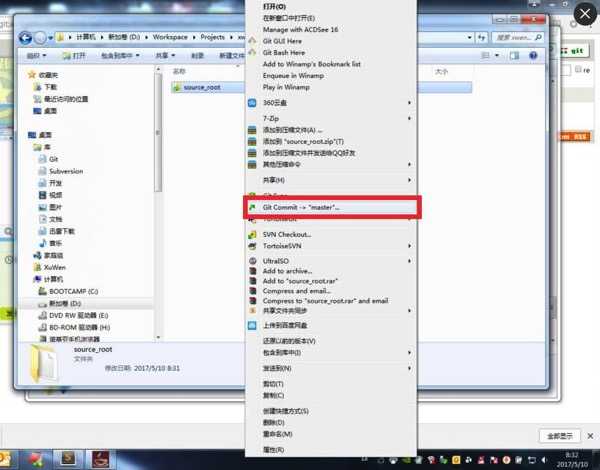Image resolution: width=600 pixels, height=470 pixels.
Task: Click 属性(R) in context menu
Action: click(x=273, y=450)
